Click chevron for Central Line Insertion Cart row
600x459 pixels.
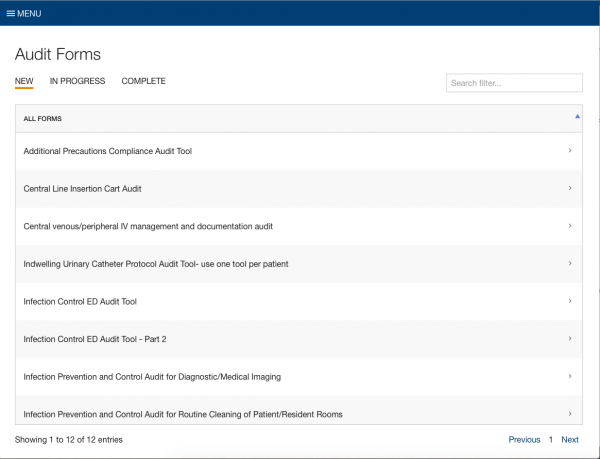(x=570, y=188)
